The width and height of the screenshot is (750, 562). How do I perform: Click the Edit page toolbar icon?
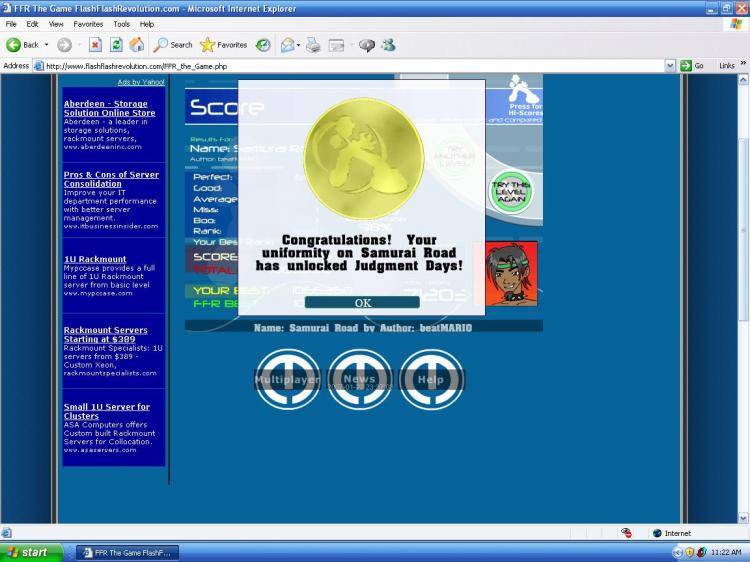click(x=336, y=45)
